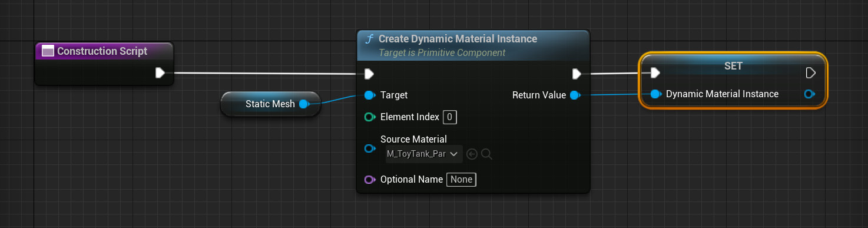Click the Element Index input pin
The height and width of the screenshot is (228, 868).
[x=370, y=117]
